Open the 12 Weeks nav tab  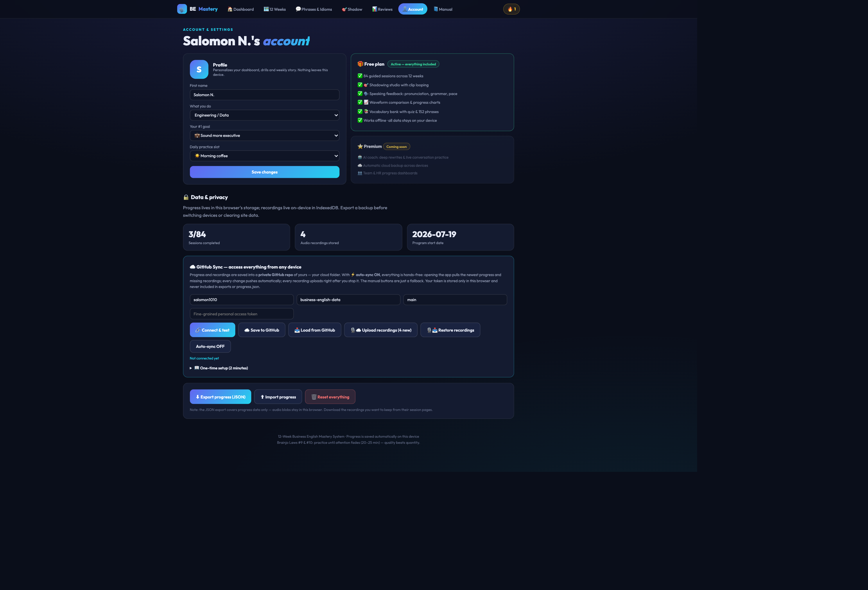[275, 9]
